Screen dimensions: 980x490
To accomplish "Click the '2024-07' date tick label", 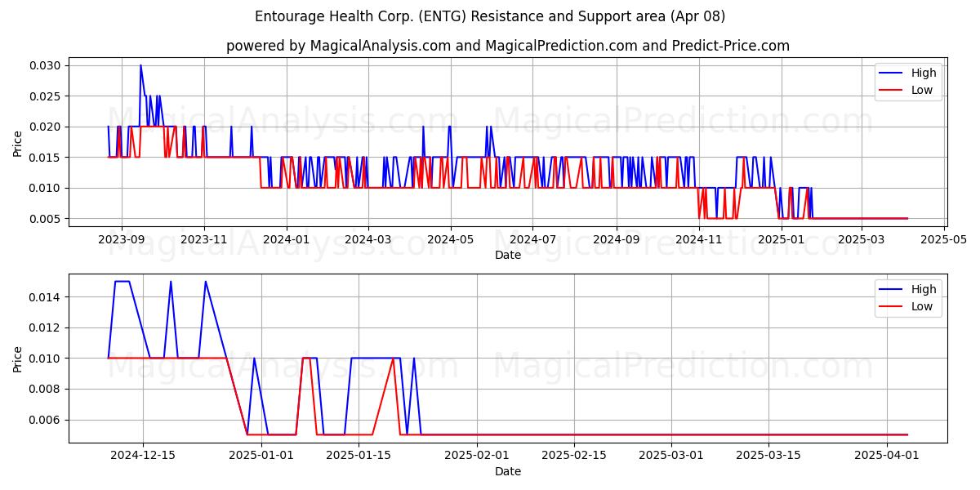I will tap(532, 239).
